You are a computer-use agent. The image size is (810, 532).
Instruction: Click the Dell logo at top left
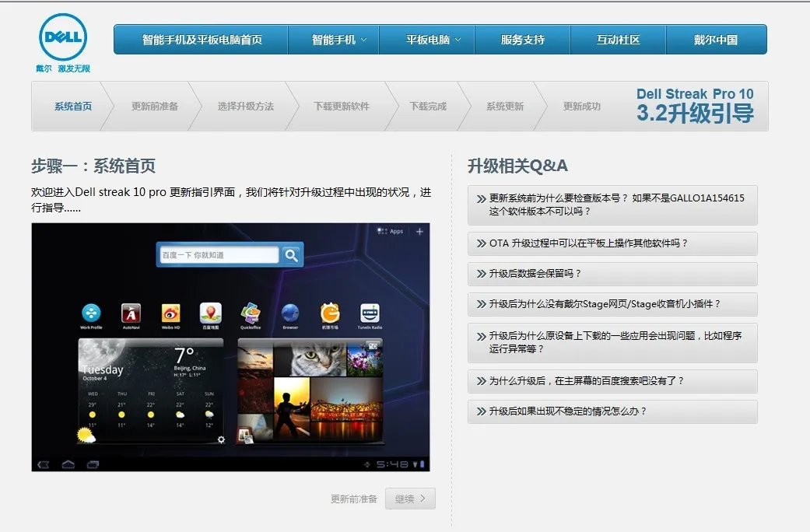tap(62, 37)
